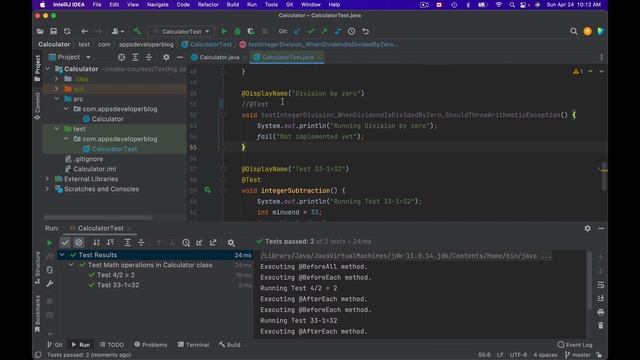Click the Git Commit checkmark icon
The height and width of the screenshot is (360, 640).
(311, 31)
